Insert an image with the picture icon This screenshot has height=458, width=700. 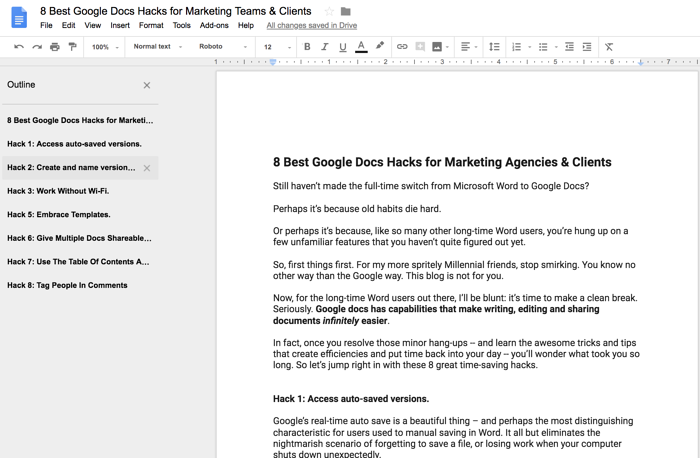[x=437, y=46]
